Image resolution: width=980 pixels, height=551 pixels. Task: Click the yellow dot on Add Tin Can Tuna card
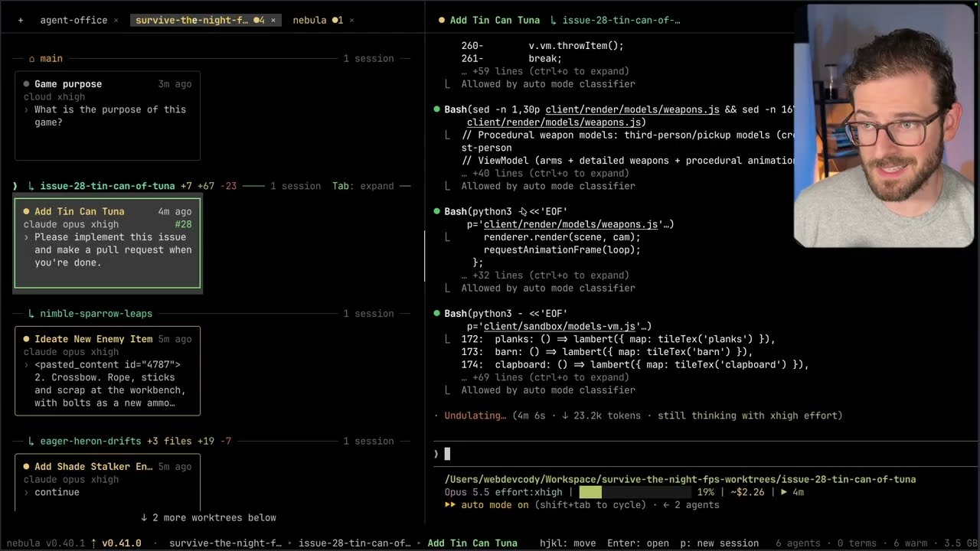(27, 211)
